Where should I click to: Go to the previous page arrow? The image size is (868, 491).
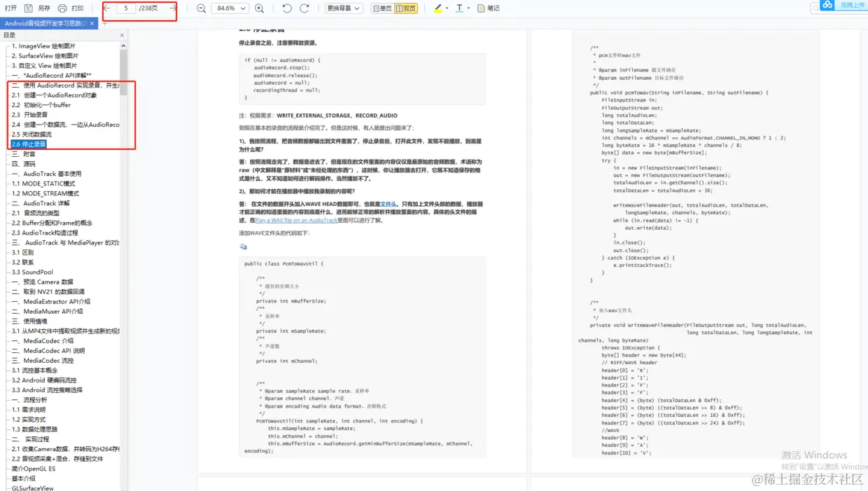pyautogui.click(x=107, y=8)
